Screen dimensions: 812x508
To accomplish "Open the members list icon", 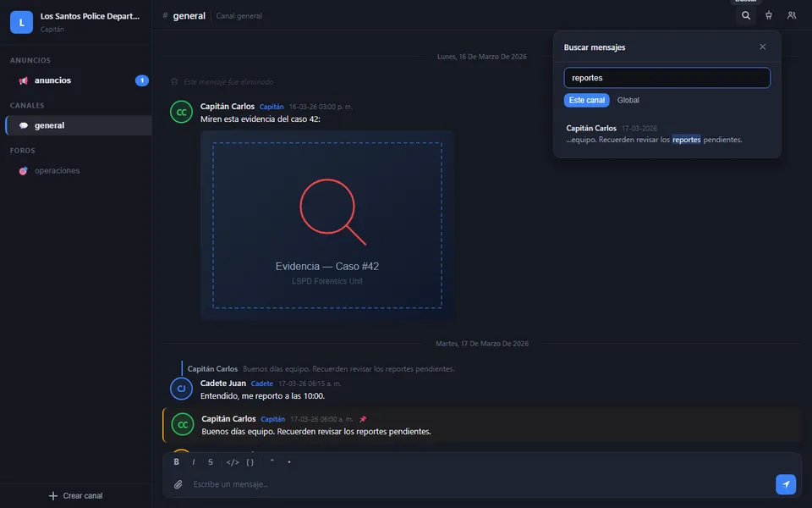I will click(792, 15).
